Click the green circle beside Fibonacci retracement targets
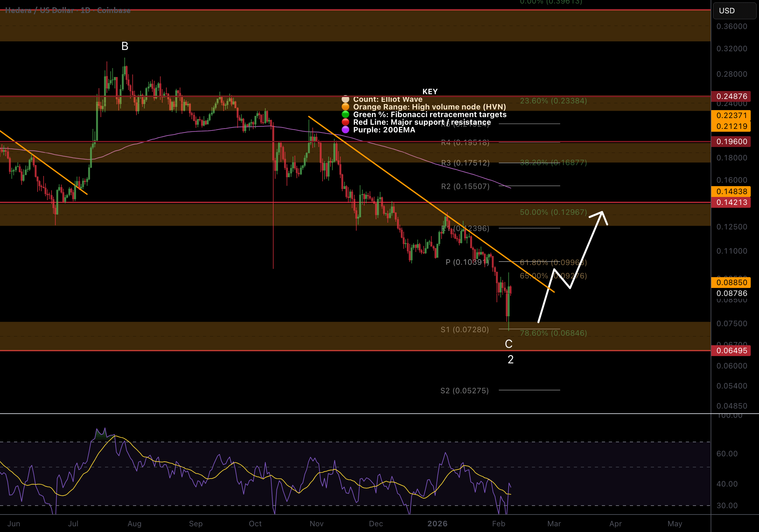 (x=345, y=115)
